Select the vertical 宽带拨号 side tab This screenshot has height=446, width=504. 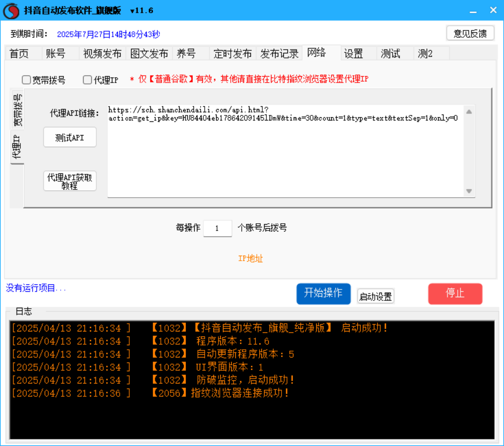pyautogui.click(x=17, y=110)
